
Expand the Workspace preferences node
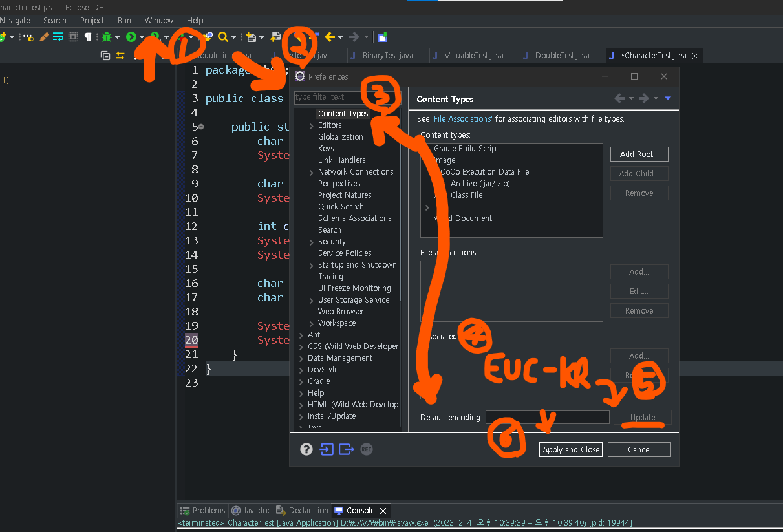tap(312, 323)
